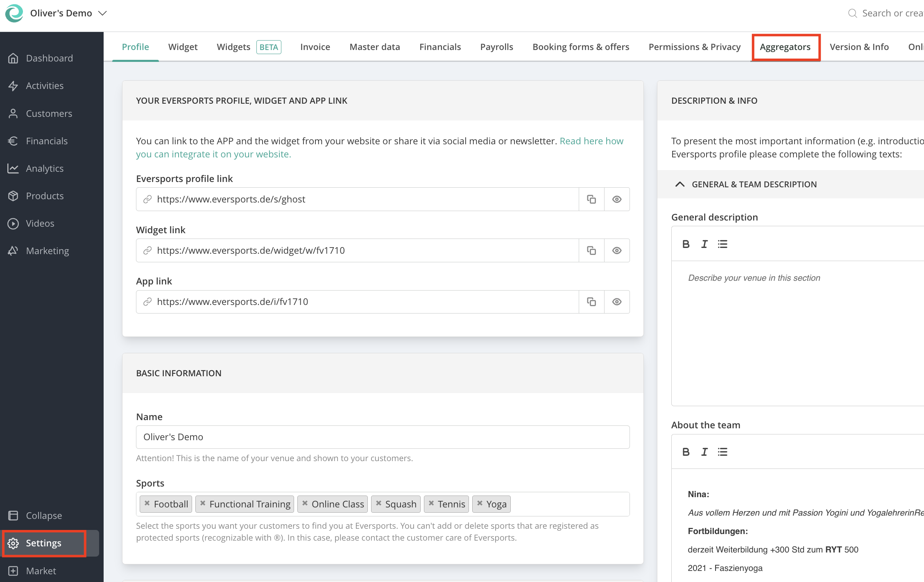The width and height of the screenshot is (924, 582).
Task: Copy the Eversports profile link
Action: click(x=591, y=199)
